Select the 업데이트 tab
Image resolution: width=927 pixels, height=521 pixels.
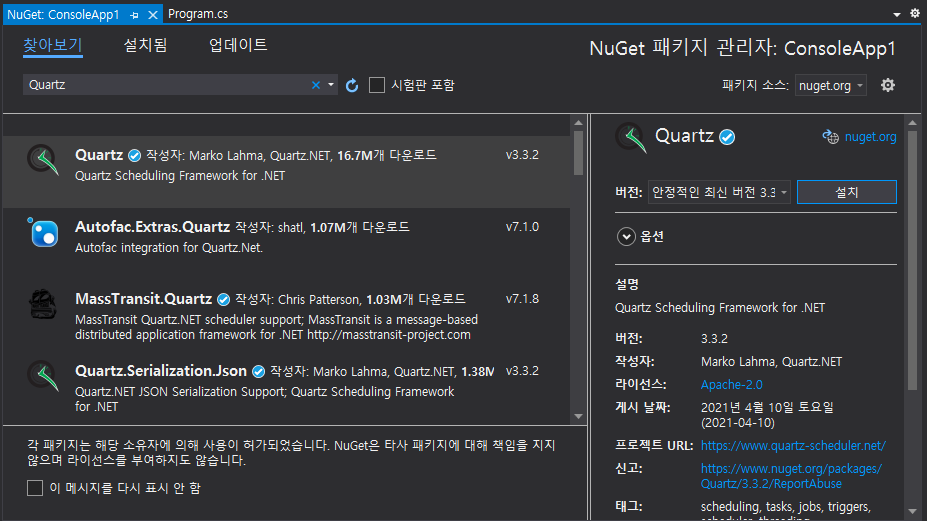pyautogui.click(x=238, y=45)
